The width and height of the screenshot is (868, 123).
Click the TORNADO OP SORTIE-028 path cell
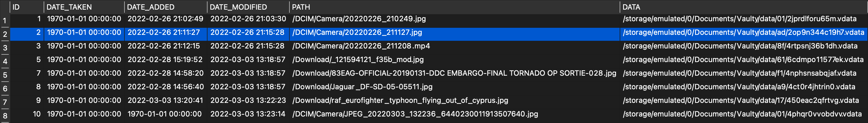(x=454, y=73)
